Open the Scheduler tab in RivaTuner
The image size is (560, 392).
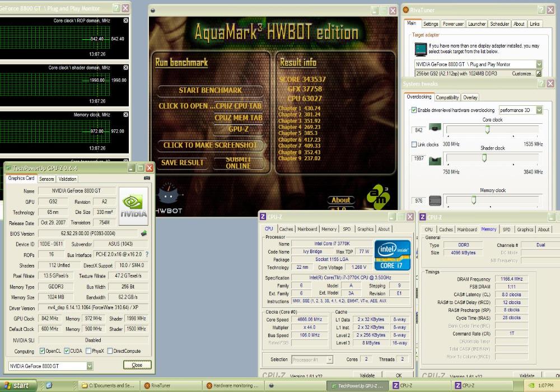pos(500,24)
